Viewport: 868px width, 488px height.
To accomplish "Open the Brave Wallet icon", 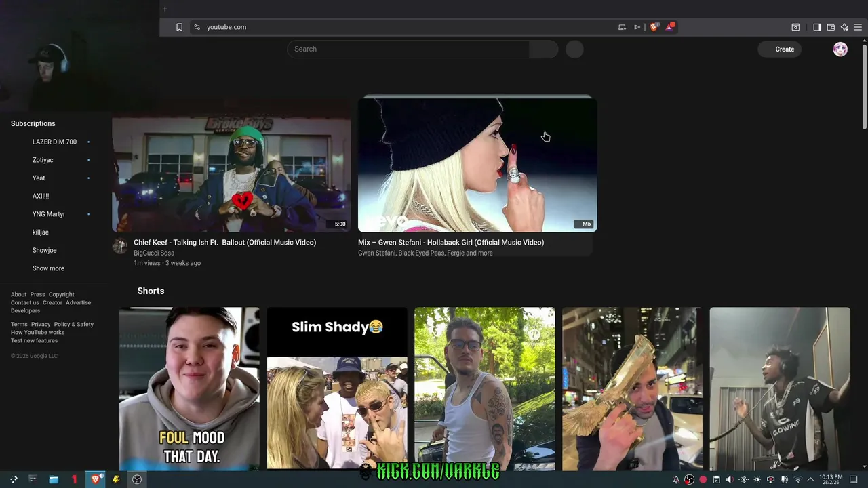I will (831, 27).
